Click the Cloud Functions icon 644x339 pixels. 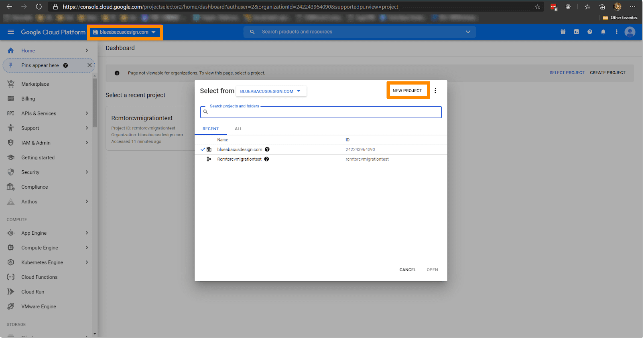(11, 277)
